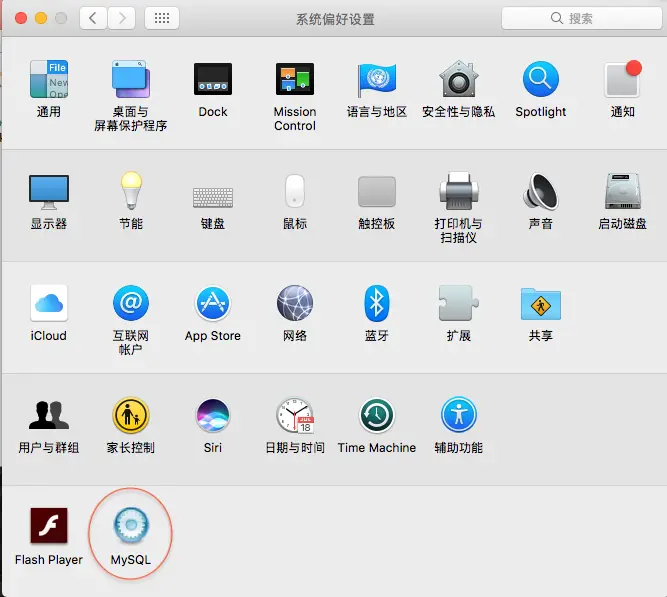Open 鼠标 (Mouse) preferences

point(295,191)
